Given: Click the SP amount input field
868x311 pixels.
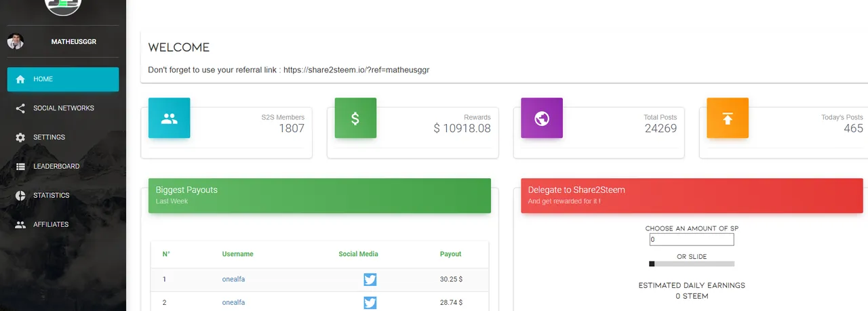Looking at the screenshot, I should click(692, 240).
